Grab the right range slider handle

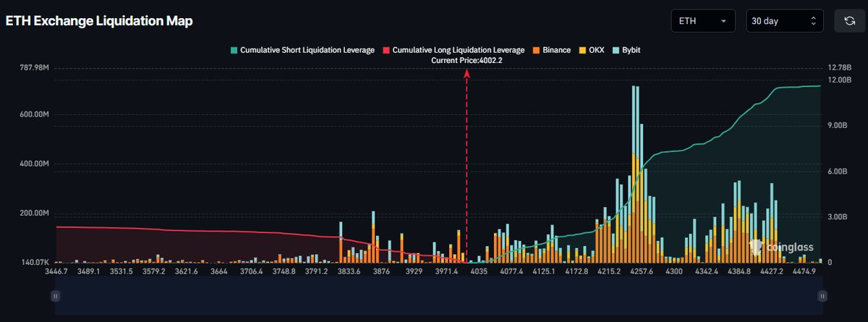[822, 295]
